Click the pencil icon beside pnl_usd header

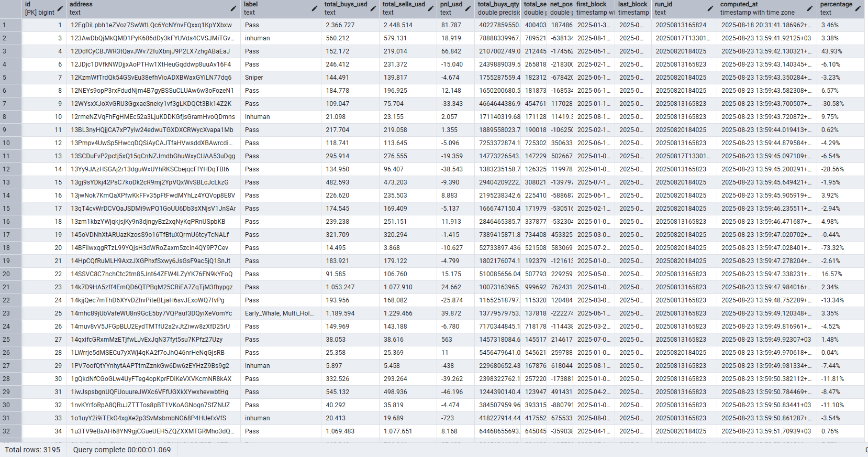click(468, 8)
